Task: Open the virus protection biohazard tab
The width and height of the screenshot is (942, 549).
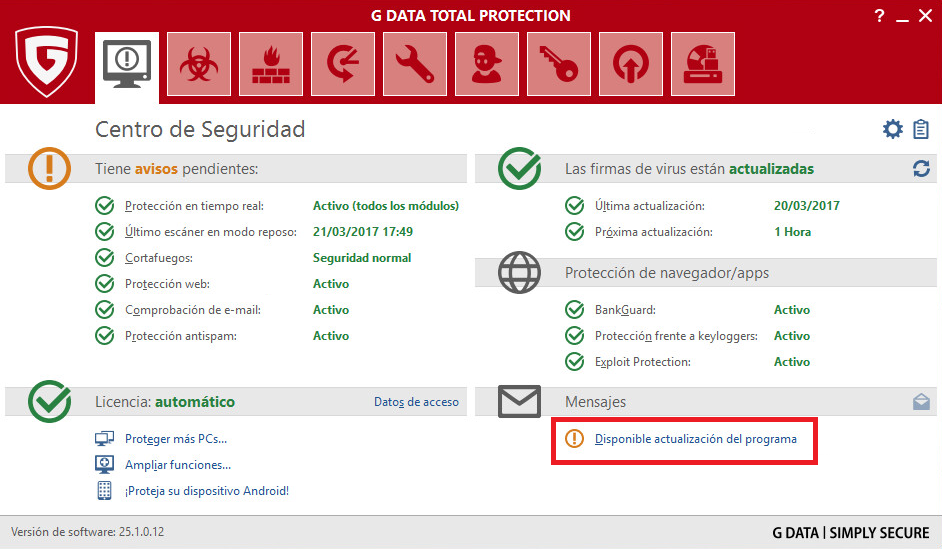Action: 199,65
